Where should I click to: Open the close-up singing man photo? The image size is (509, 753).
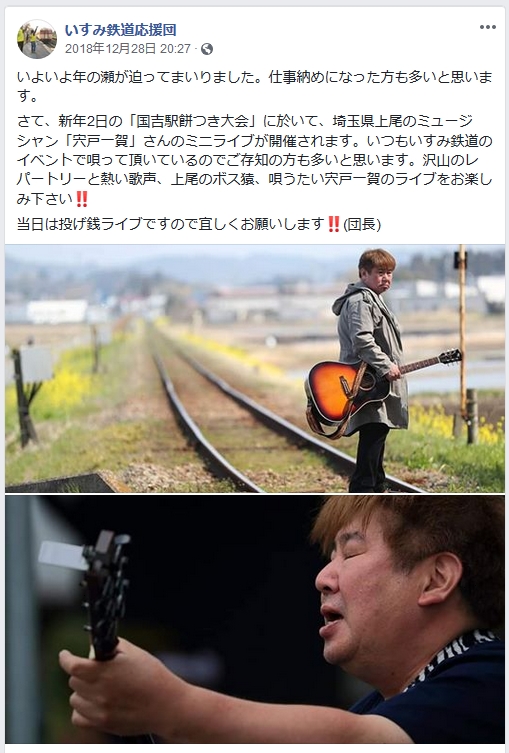tap(254, 620)
